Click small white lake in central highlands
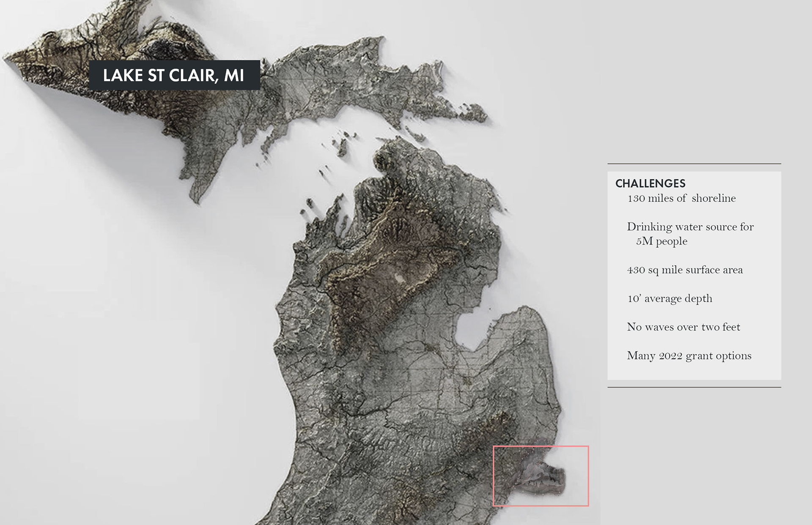Image resolution: width=812 pixels, height=525 pixels. (x=399, y=278)
